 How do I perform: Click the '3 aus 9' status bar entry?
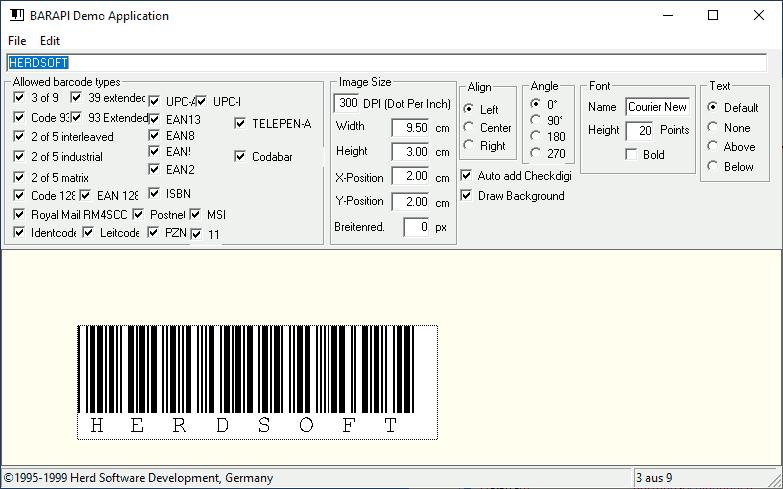[x=654, y=478]
